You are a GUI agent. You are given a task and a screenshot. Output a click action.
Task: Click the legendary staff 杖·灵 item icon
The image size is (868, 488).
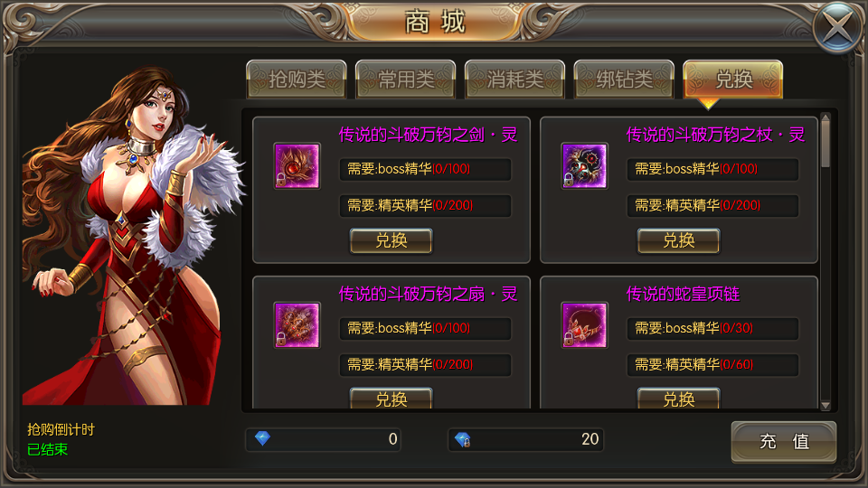tap(585, 166)
